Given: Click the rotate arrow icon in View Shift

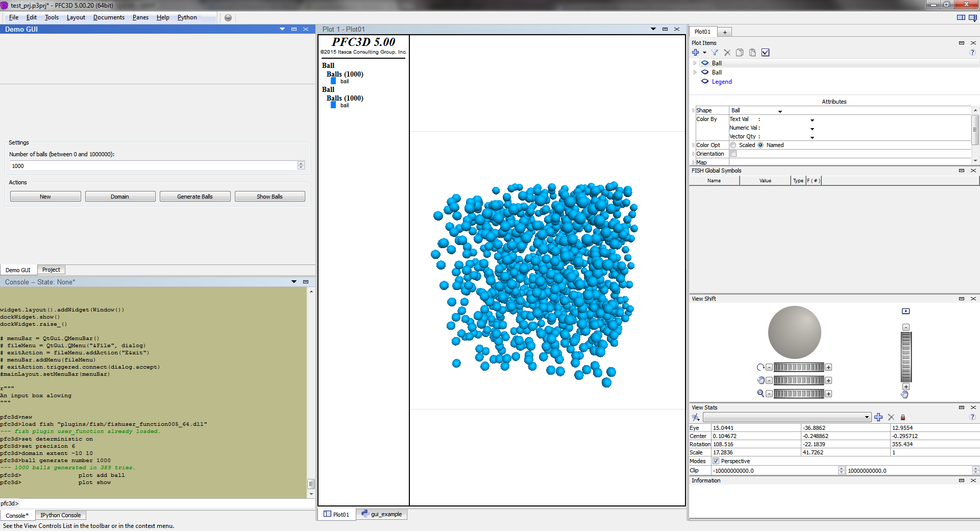Looking at the screenshot, I should coord(761,367).
